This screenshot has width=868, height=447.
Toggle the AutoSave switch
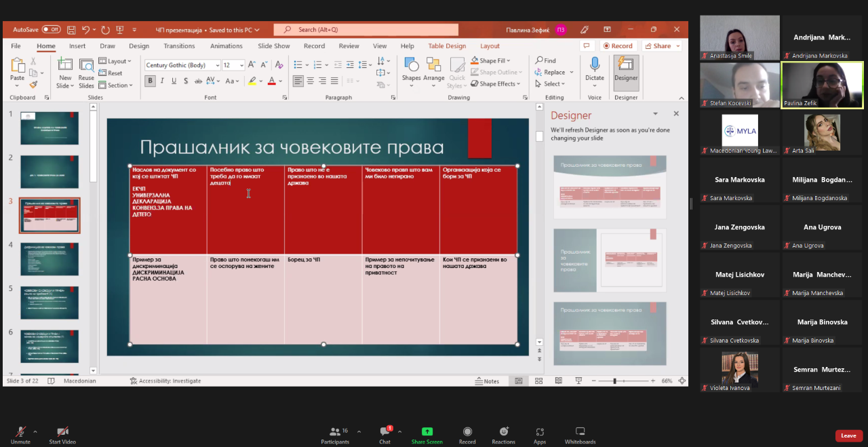click(x=51, y=30)
